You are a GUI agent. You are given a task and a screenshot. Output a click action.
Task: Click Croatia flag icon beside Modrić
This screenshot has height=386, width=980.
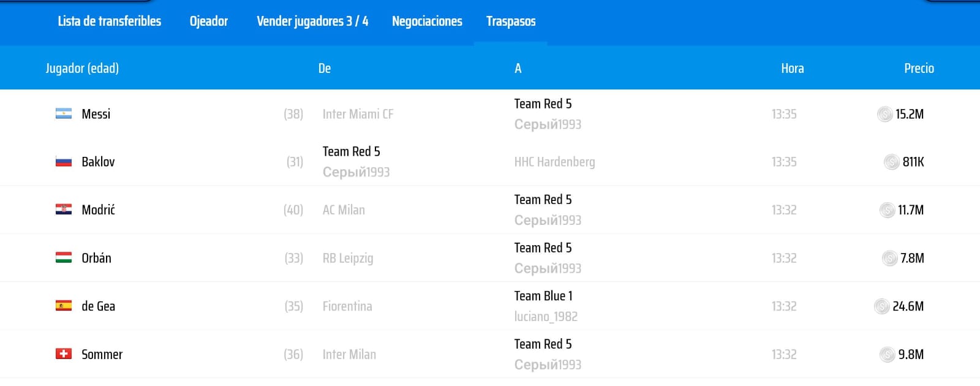click(64, 210)
